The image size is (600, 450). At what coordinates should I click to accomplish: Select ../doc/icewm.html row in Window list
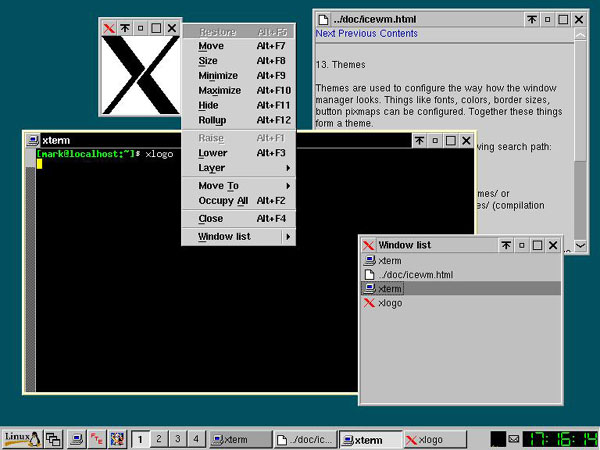click(461, 275)
